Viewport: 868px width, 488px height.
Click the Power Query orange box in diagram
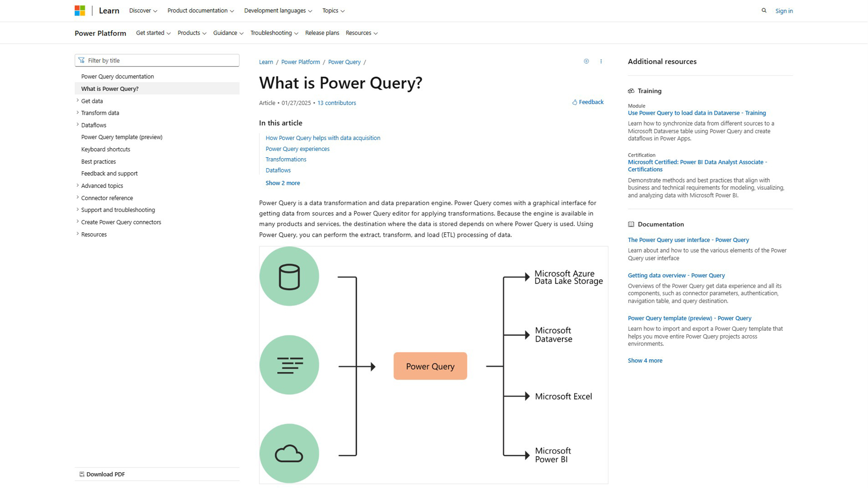pos(430,366)
